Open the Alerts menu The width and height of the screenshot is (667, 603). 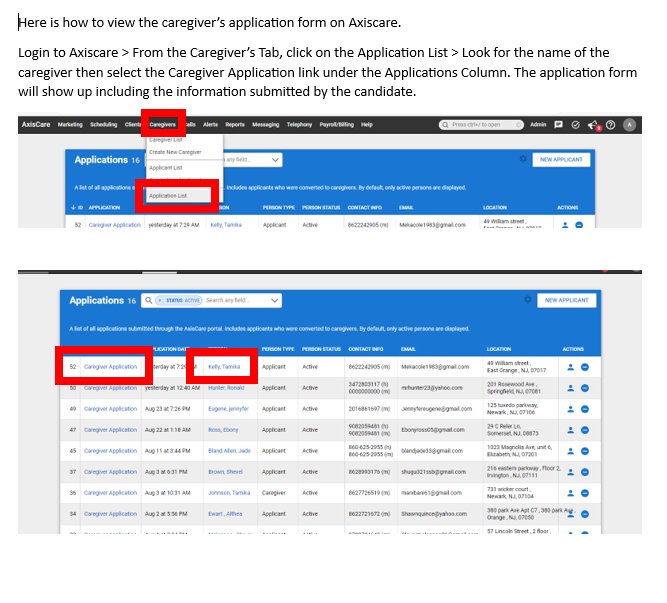click(x=210, y=125)
